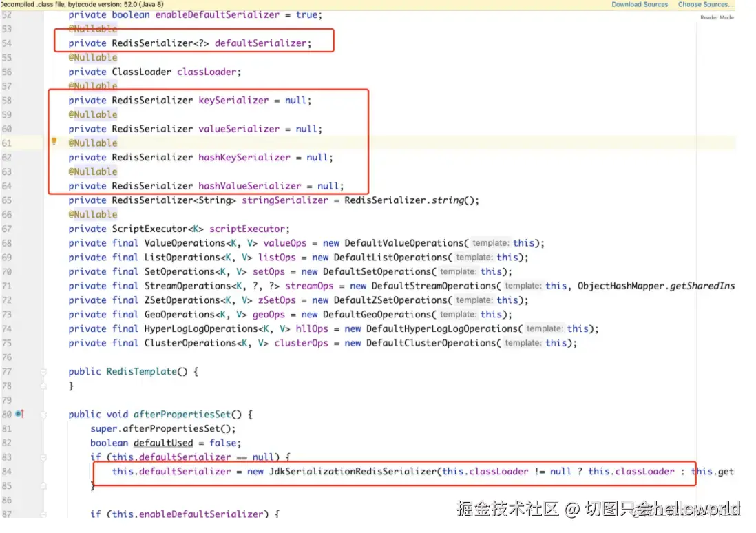Click the streamOps field name
The width and height of the screenshot is (756, 533).
tap(309, 286)
